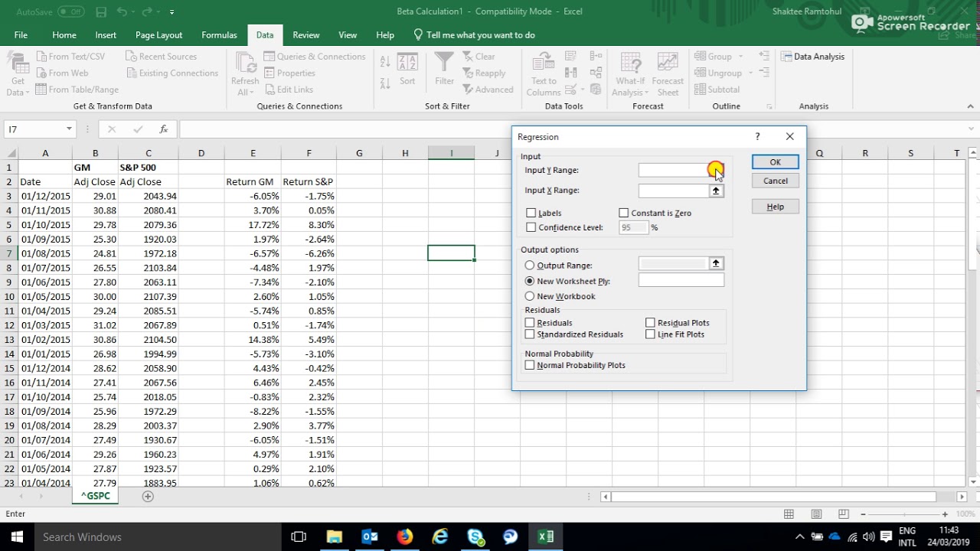The image size is (980, 551).
Task: Click the Get Data icon
Action: point(18,74)
